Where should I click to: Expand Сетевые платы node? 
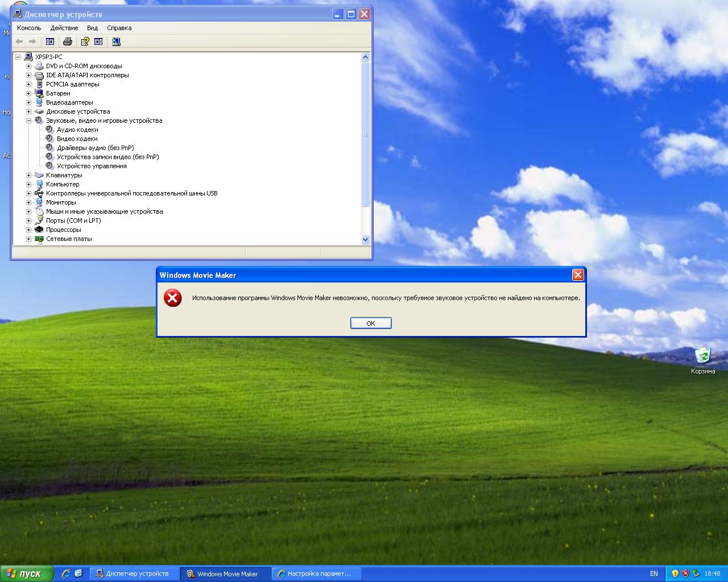(28, 239)
